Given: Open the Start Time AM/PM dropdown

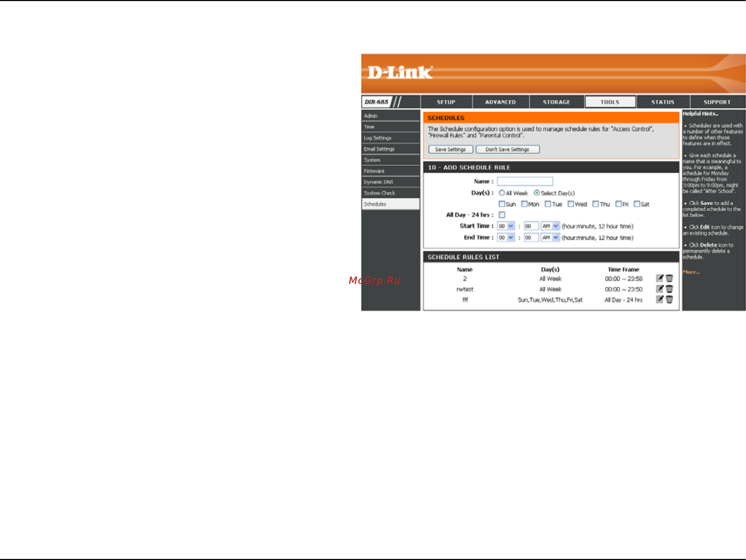Looking at the screenshot, I should tap(551, 226).
